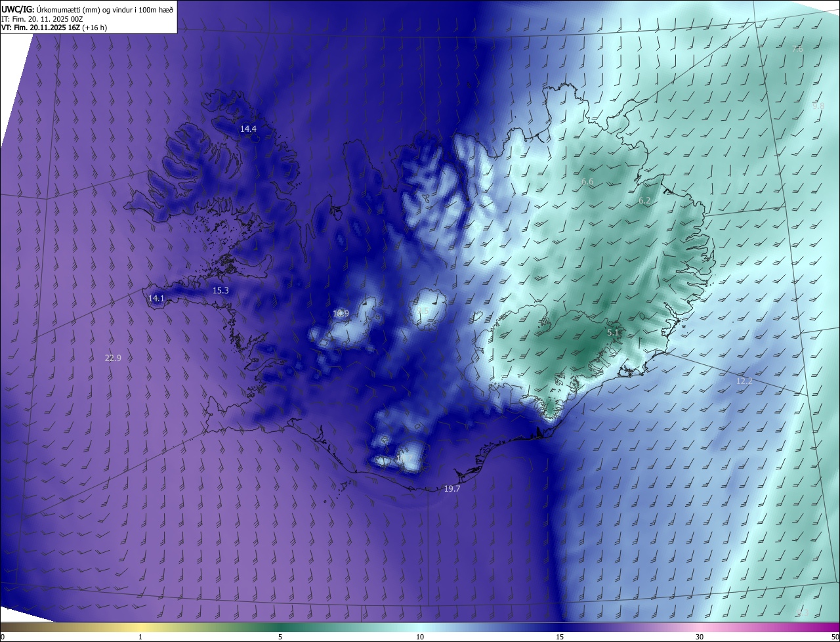Click the colorbar tick label 1
The height and width of the screenshot is (642, 840).
(x=140, y=637)
